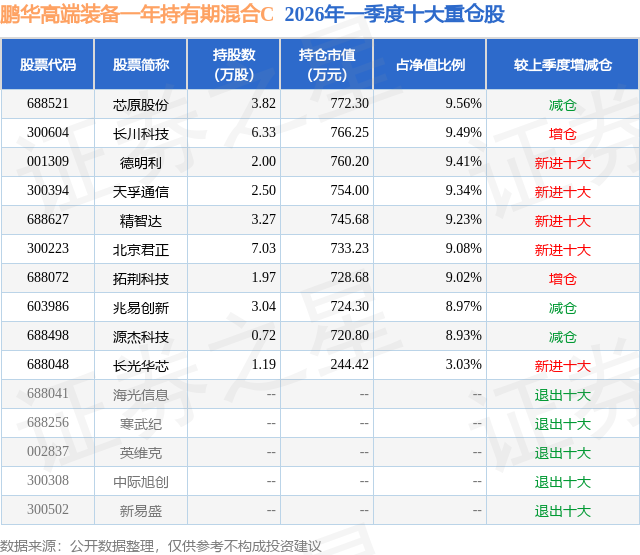
Task: Select stock code 688072
Action: [48, 278]
